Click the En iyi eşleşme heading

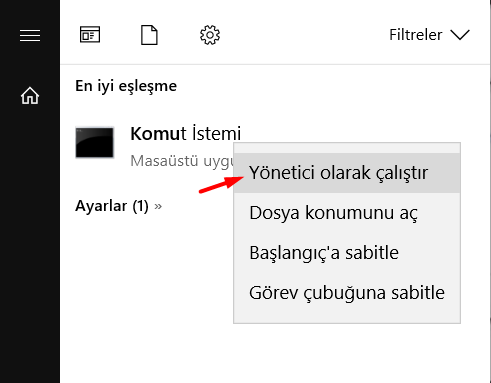[126, 86]
